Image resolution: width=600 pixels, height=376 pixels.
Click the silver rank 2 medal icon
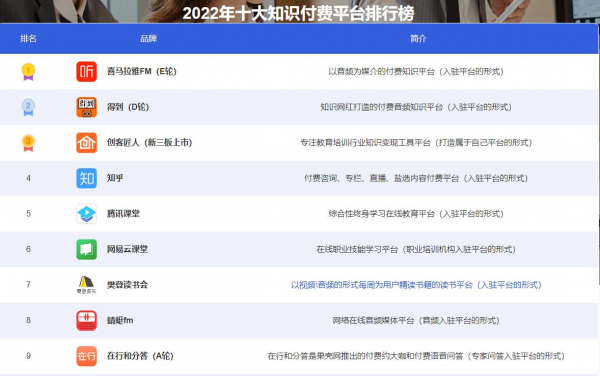[28, 107]
